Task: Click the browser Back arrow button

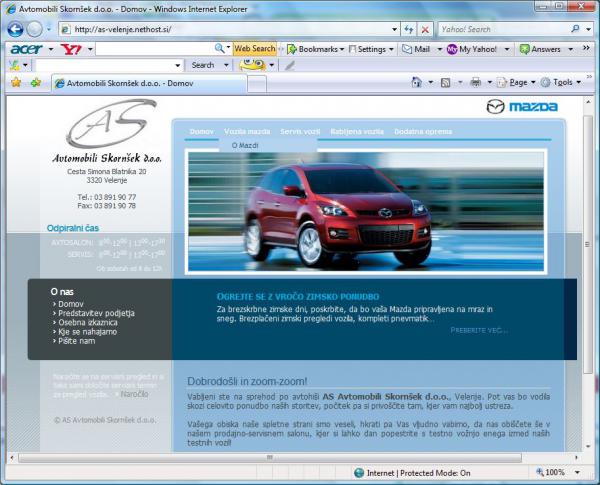Action: (x=15, y=30)
